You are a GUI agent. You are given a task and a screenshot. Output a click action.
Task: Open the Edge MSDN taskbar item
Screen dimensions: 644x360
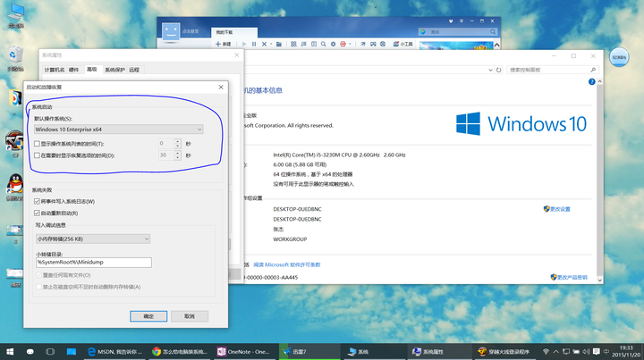(x=114, y=352)
